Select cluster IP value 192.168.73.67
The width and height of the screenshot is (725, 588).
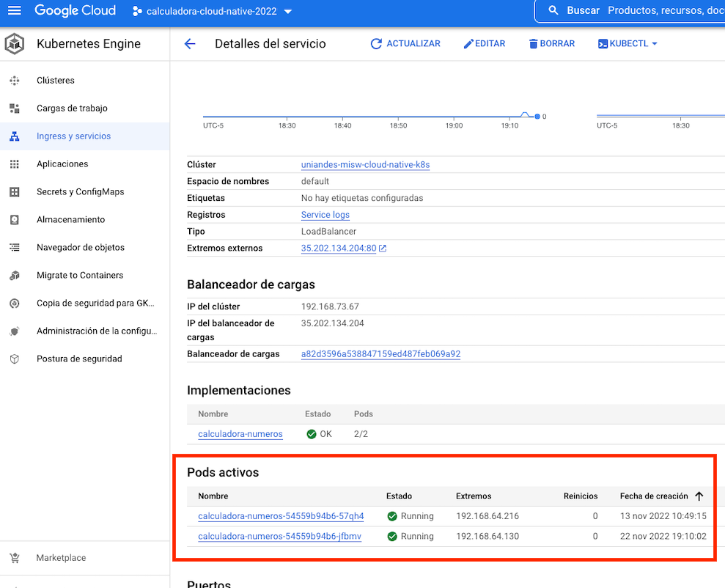coord(330,306)
